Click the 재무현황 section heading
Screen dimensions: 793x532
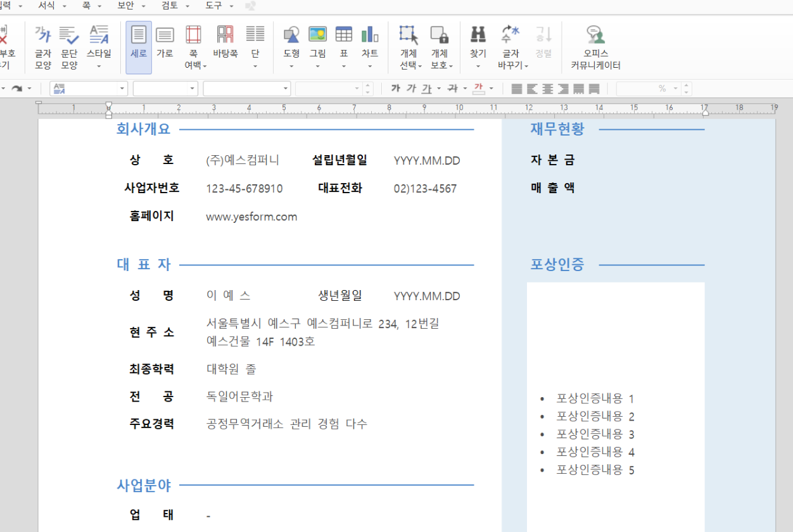click(x=557, y=129)
